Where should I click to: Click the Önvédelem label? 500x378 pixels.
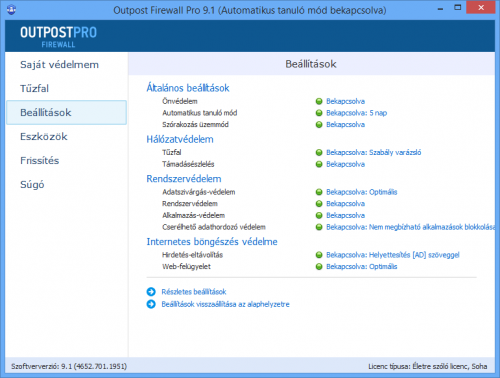click(180, 101)
